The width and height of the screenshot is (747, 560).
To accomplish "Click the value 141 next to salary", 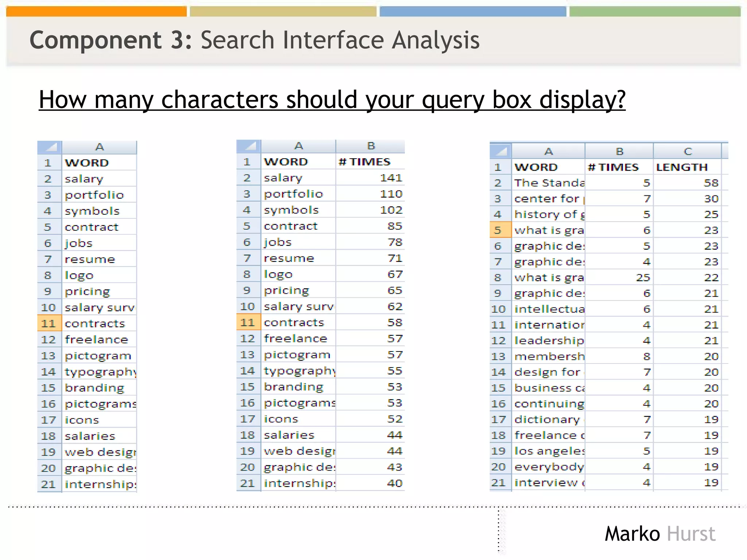I will pyautogui.click(x=370, y=178).
